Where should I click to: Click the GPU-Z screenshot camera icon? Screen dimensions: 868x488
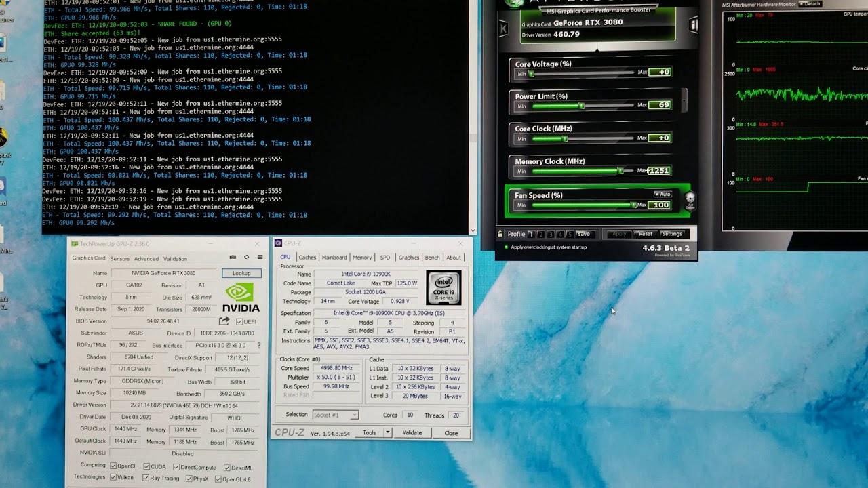(233, 258)
